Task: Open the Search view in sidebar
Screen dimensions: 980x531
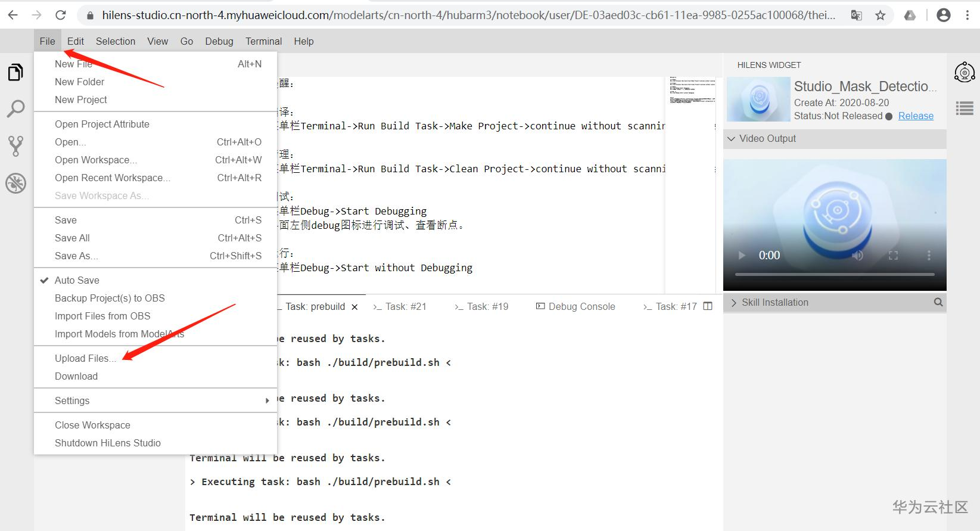Action: [15, 108]
